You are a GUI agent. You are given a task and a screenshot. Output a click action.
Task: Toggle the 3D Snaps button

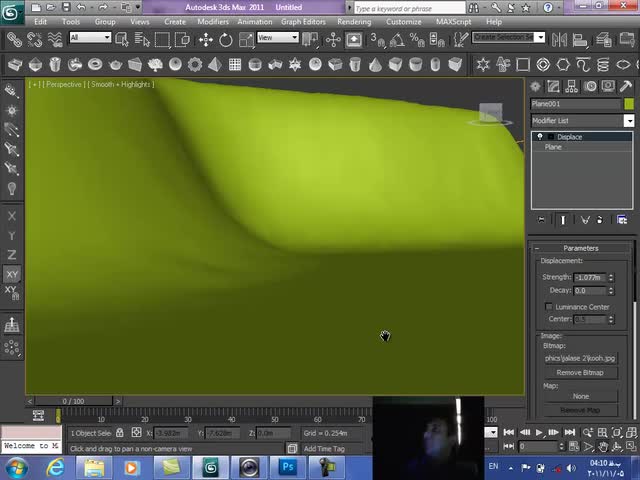tap(378, 40)
